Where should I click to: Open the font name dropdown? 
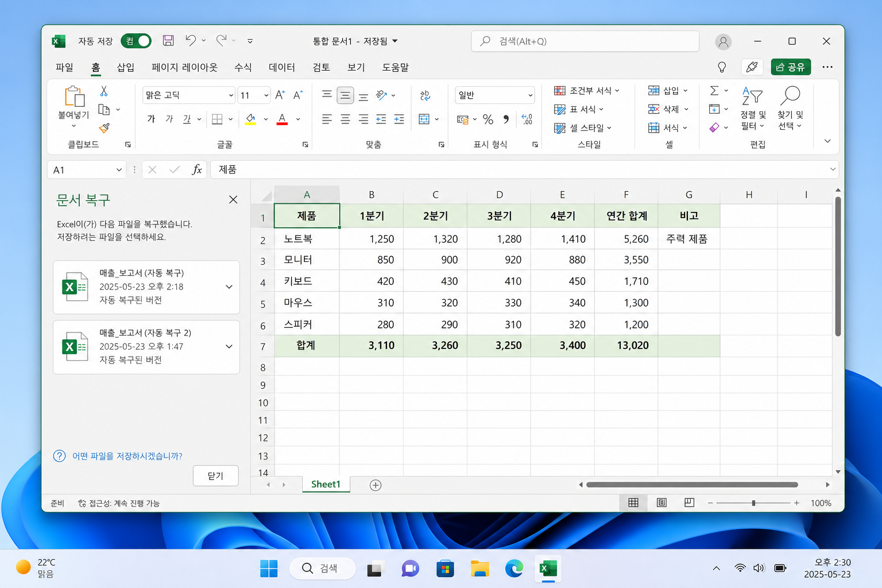pos(231,95)
